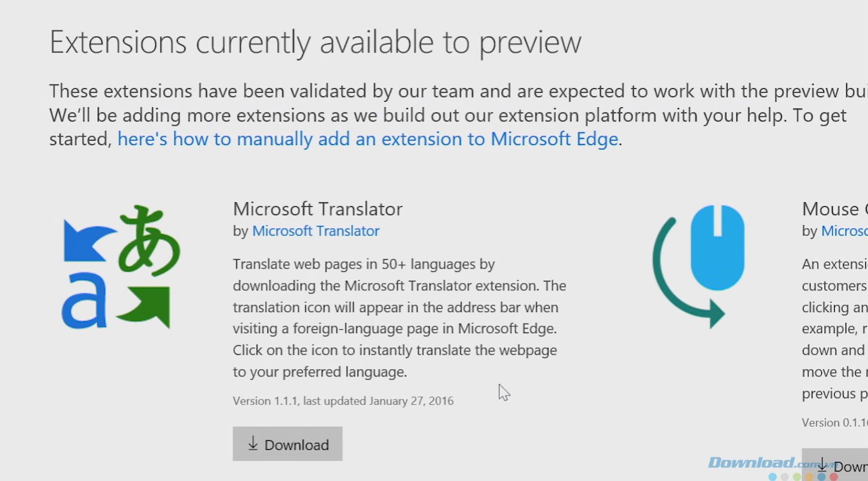Open the Microsoft Translator publisher link
The image size is (868, 481).
click(x=315, y=231)
